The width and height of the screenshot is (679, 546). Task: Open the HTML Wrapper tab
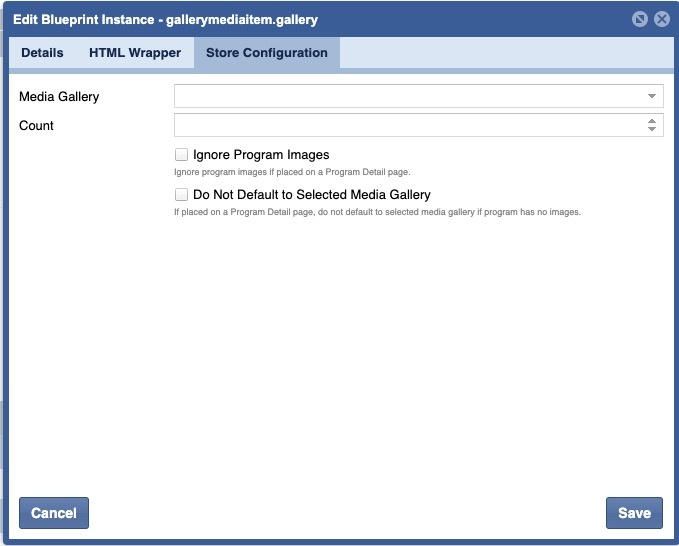pos(135,53)
